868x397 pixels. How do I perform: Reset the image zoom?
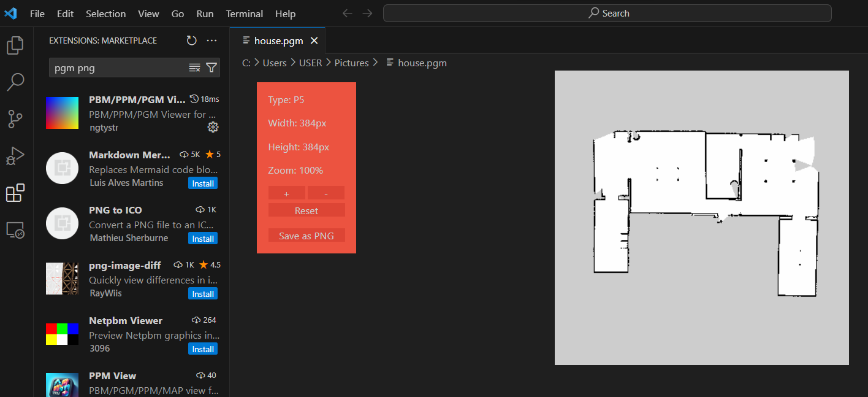(x=306, y=210)
